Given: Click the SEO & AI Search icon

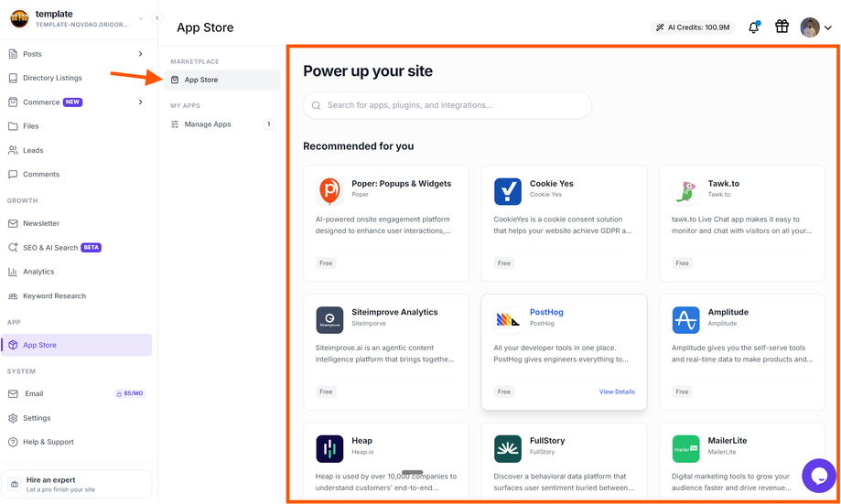Looking at the screenshot, I should [13, 248].
